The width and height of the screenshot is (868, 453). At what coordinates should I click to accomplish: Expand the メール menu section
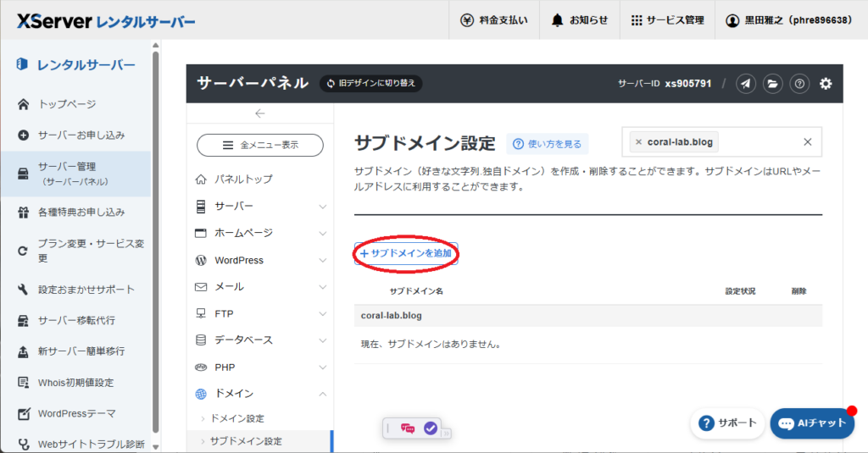[260, 286]
